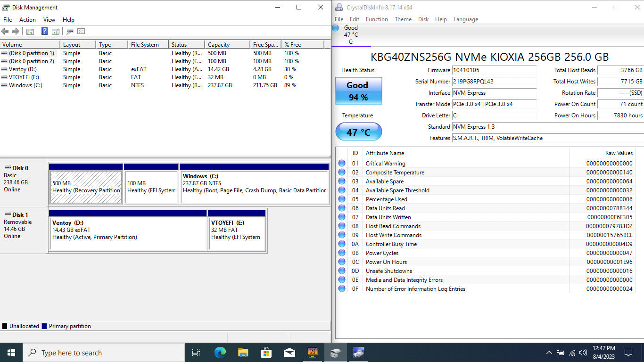Open the Edit menu in CrystalDiskInfo
Viewport: 644px width, 362px height.
[355, 19]
